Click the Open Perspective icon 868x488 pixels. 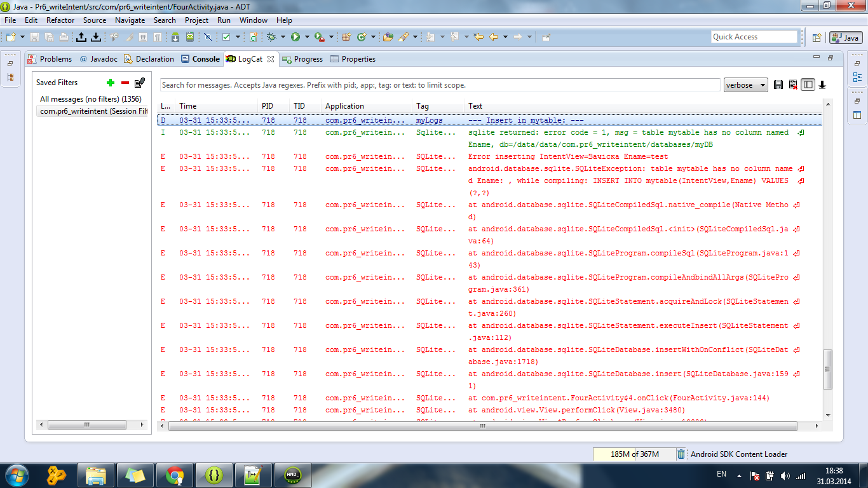pos(817,37)
